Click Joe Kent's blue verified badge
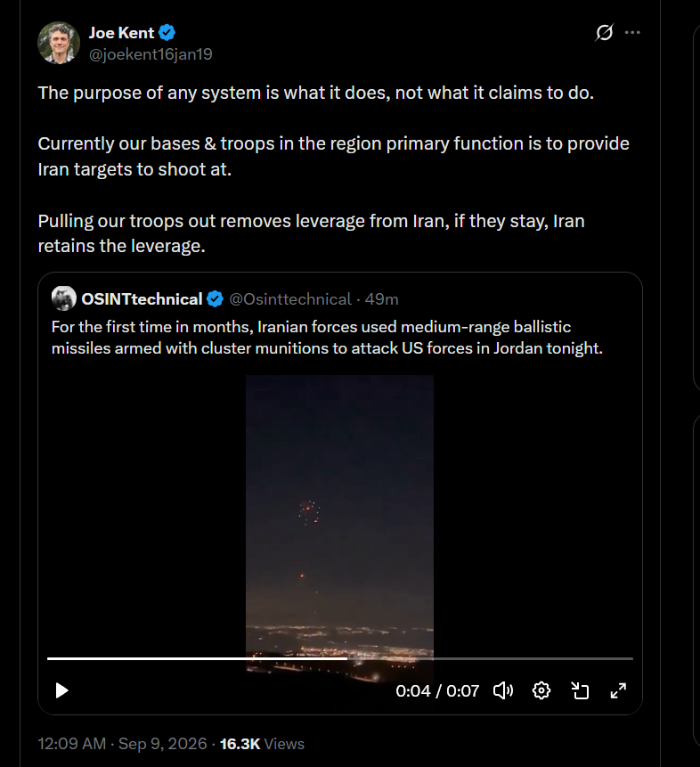Image resolution: width=700 pixels, height=767 pixels. [167, 33]
